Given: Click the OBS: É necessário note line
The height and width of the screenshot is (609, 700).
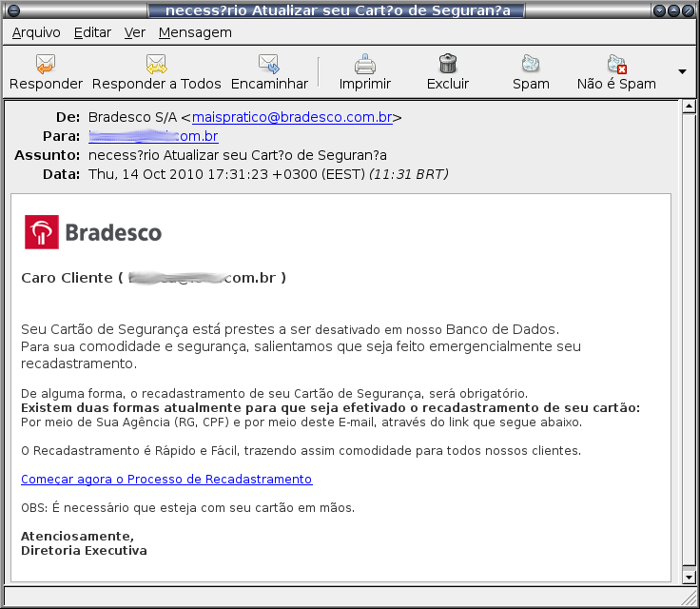Looking at the screenshot, I should (x=188, y=508).
